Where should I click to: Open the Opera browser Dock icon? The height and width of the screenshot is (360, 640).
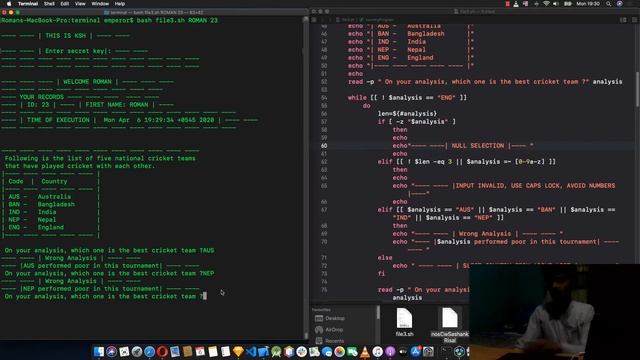[162, 351]
